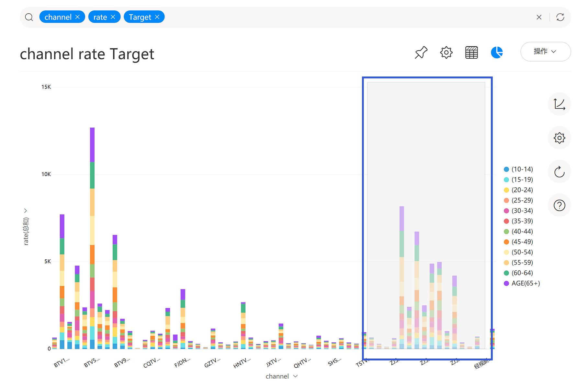Clear the search bar with X icon

coord(539,17)
